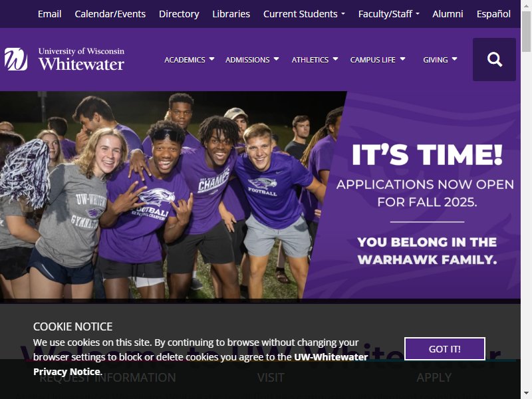This screenshot has width=532, height=399.
Task: Click the page vertical scrollbar thumb
Action: [526, 30]
